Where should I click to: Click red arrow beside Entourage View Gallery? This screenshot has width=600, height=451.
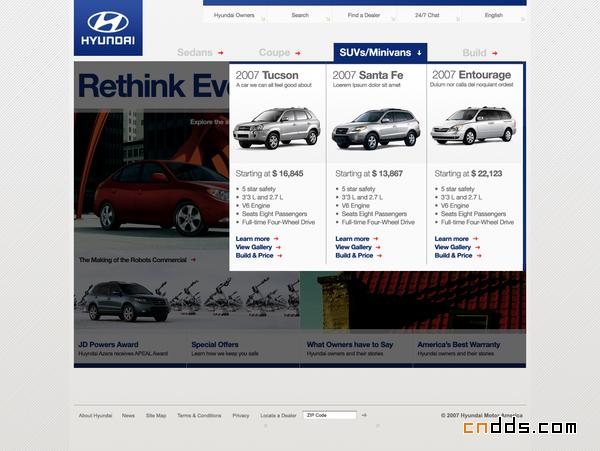(478, 247)
